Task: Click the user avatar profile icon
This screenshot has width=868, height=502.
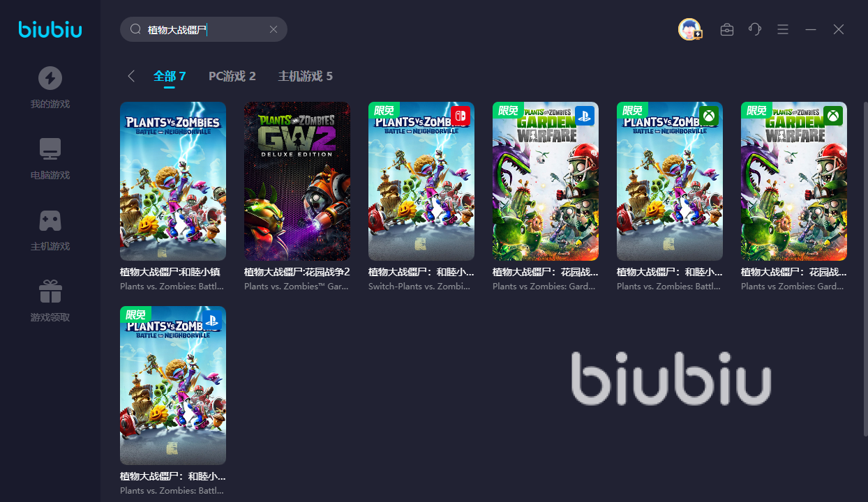Action: tap(689, 29)
